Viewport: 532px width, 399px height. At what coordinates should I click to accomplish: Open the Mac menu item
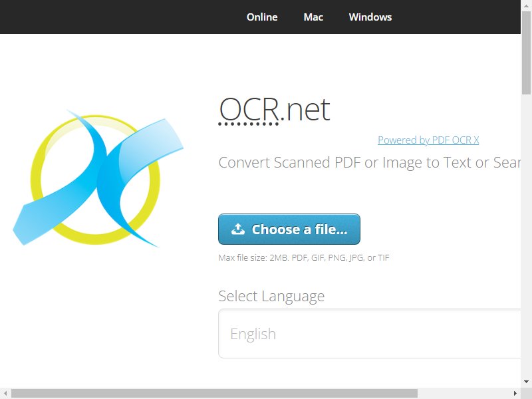[x=313, y=17]
